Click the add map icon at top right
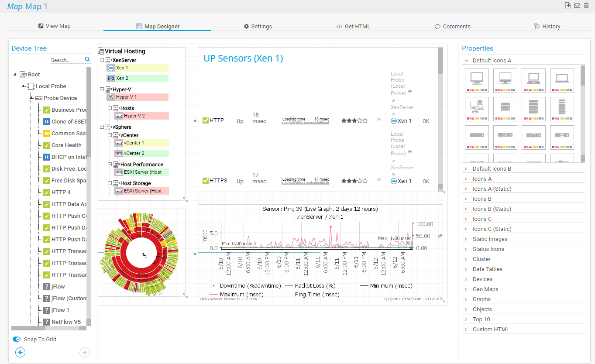 click(567, 6)
